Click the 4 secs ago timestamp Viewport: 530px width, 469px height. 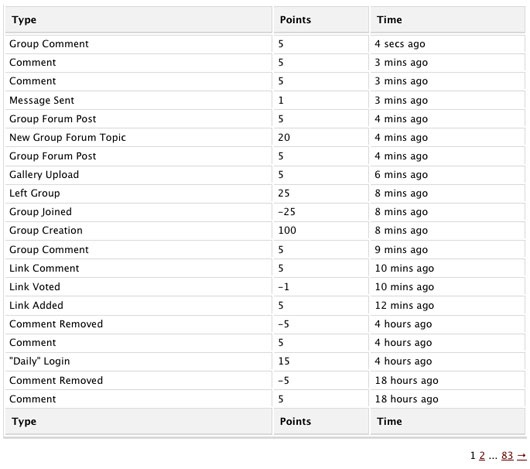[400, 44]
